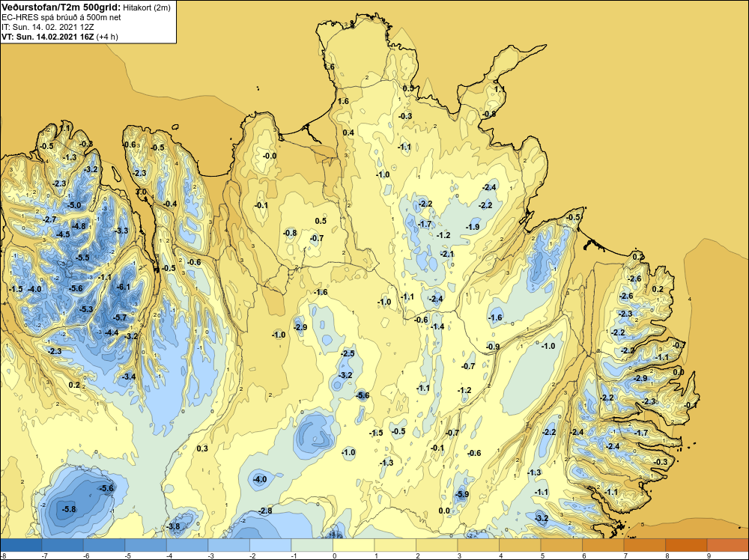
Task: Click the -5.0 temperature value
Action: point(74,205)
